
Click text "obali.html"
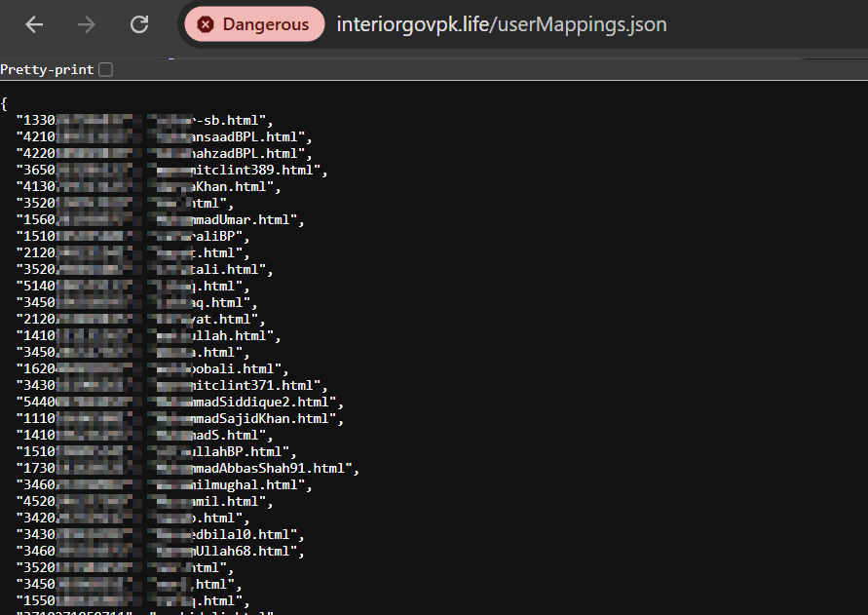237,369
